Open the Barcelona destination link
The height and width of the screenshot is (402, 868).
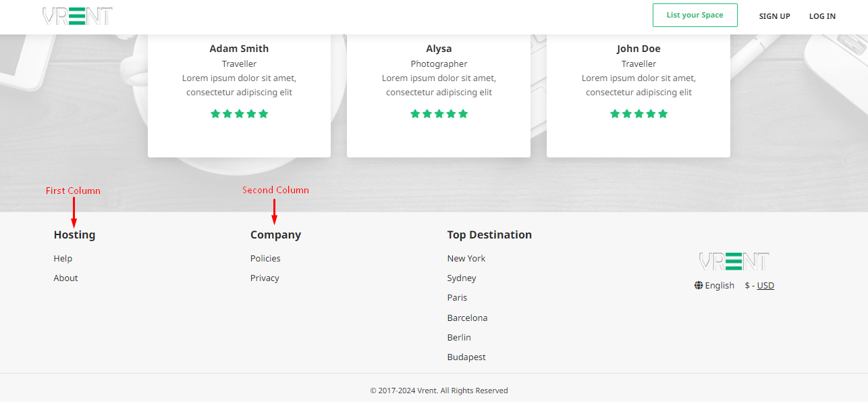(467, 318)
